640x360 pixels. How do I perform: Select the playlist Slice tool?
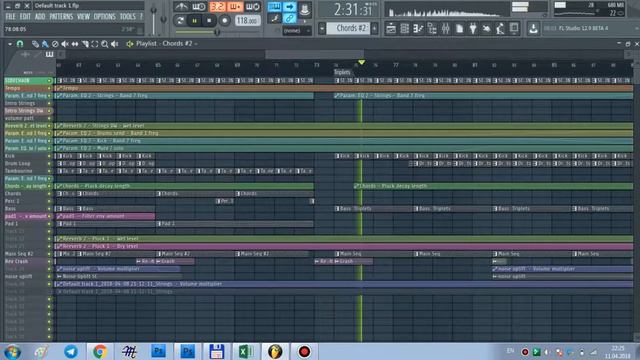point(85,44)
